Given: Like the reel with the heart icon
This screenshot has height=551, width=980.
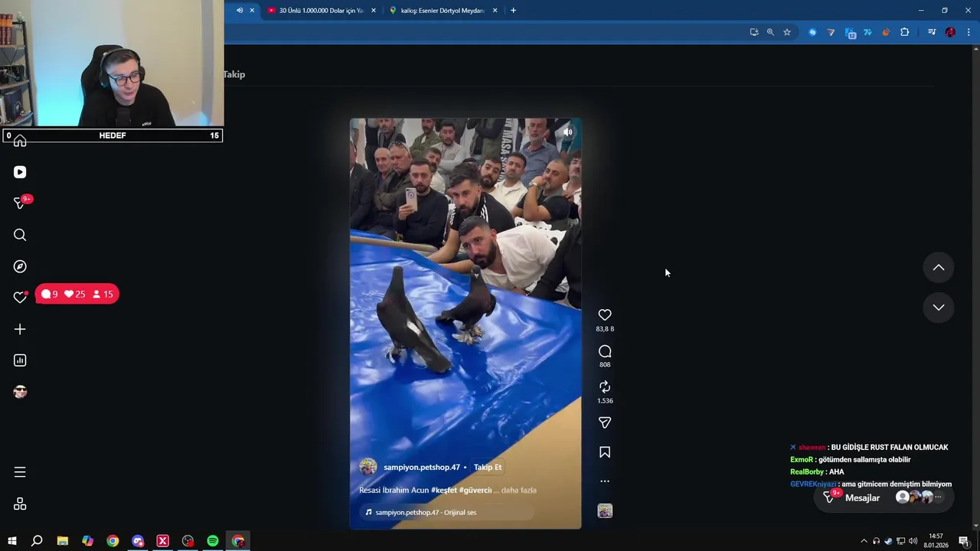Looking at the screenshot, I should 605,315.
